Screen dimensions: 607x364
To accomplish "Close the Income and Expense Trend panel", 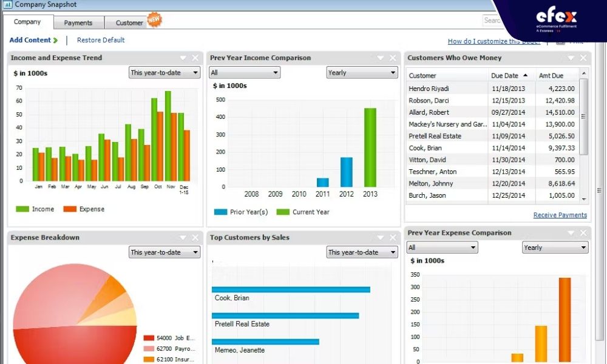I will pyautogui.click(x=195, y=58).
